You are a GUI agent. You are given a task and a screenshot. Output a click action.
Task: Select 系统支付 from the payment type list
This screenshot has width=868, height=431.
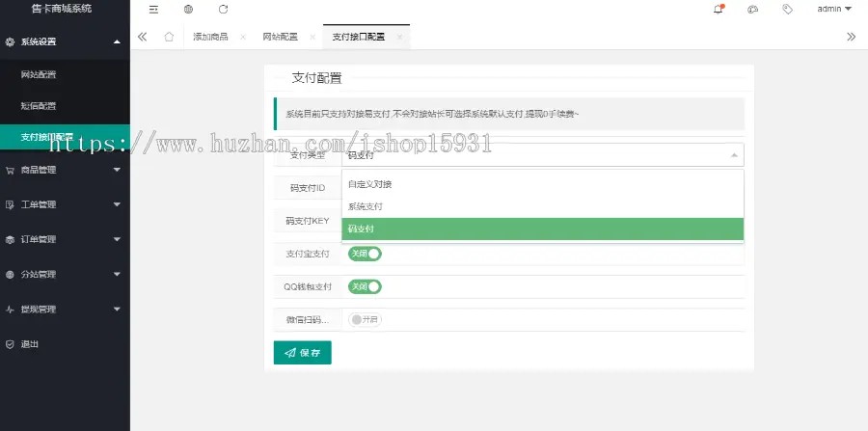click(542, 206)
